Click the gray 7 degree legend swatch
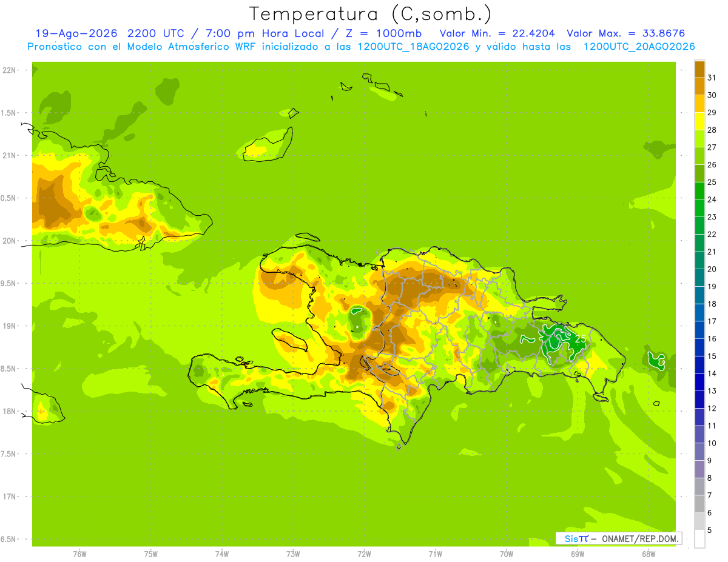The height and width of the screenshot is (562, 728). [x=699, y=487]
